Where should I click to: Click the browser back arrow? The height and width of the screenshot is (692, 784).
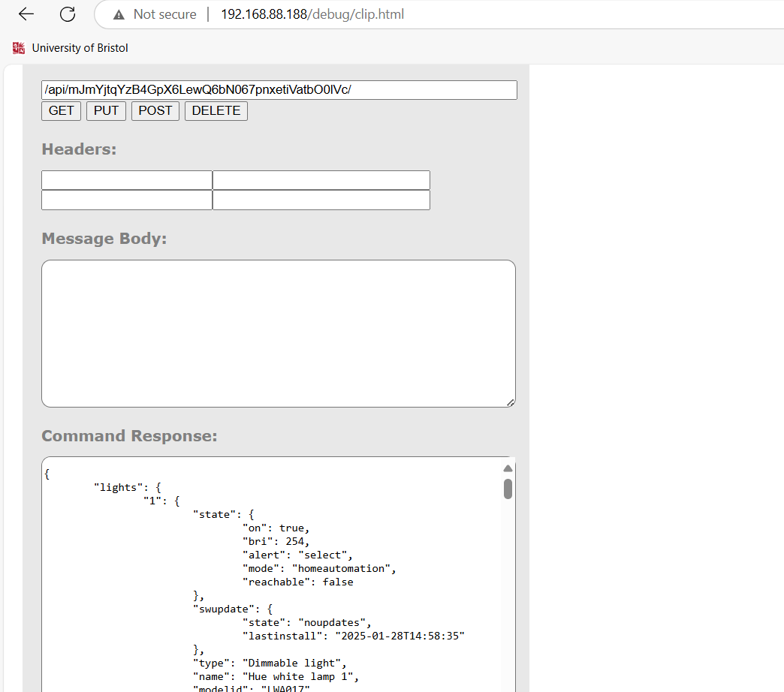click(26, 14)
